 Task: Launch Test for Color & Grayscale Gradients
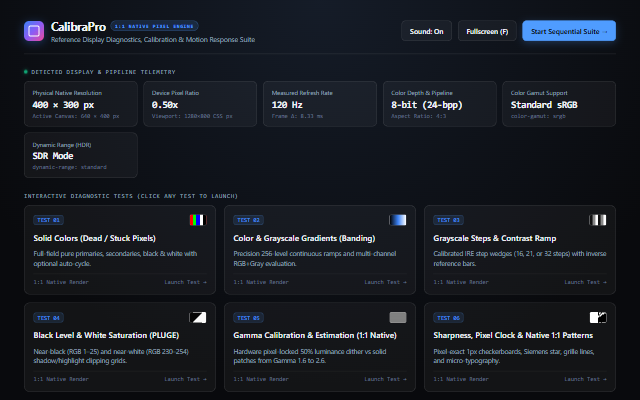(x=385, y=282)
